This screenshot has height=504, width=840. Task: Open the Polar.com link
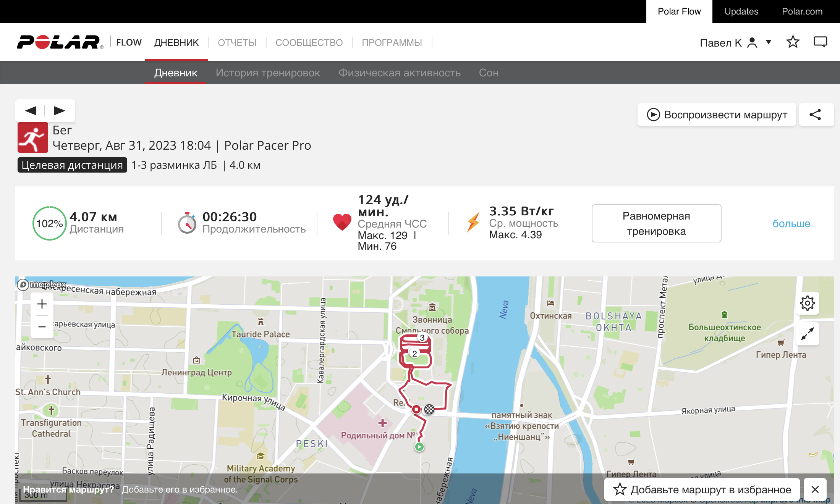click(x=802, y=11)
